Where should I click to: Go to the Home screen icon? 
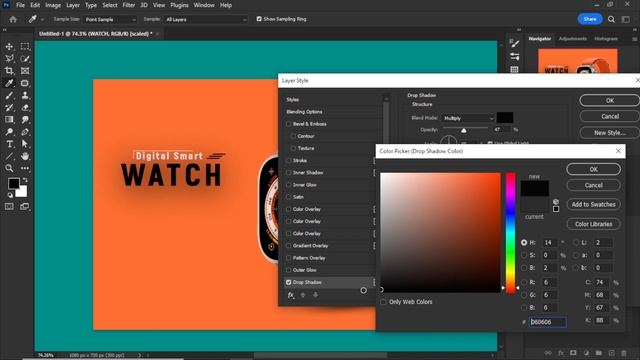pyautogui.click(x=13, y=19)
